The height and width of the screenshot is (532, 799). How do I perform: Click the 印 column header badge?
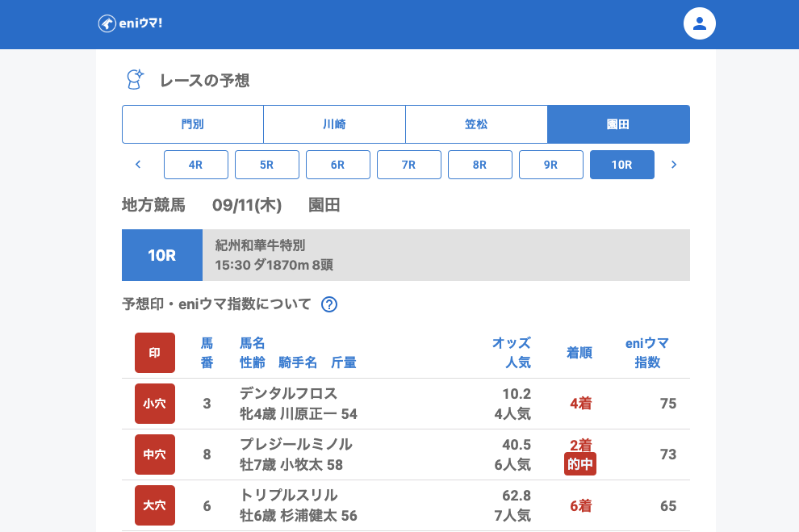pos(155,353)
